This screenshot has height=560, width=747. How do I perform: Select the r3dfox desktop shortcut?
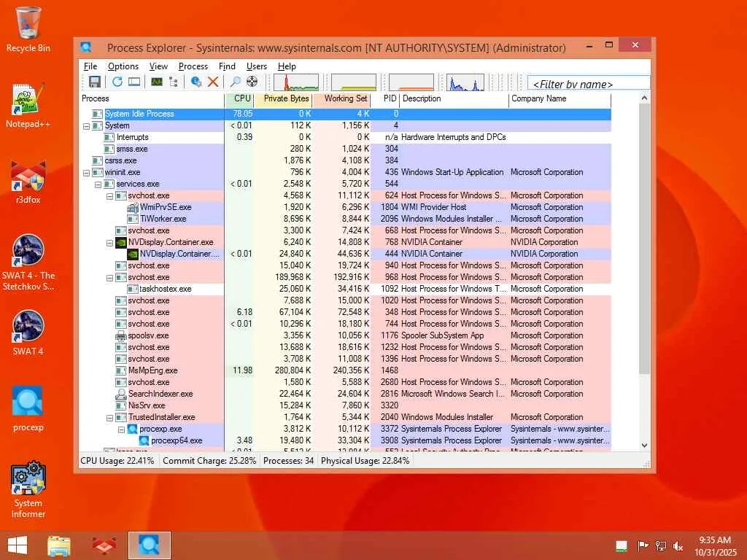(28, 182)
